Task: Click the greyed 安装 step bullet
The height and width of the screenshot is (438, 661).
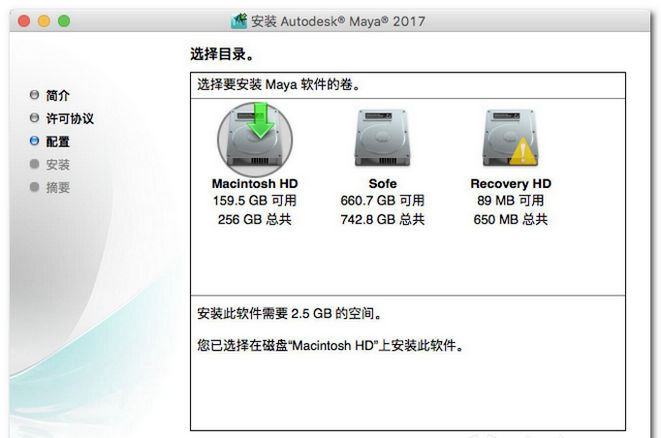Action: point(35,164)
